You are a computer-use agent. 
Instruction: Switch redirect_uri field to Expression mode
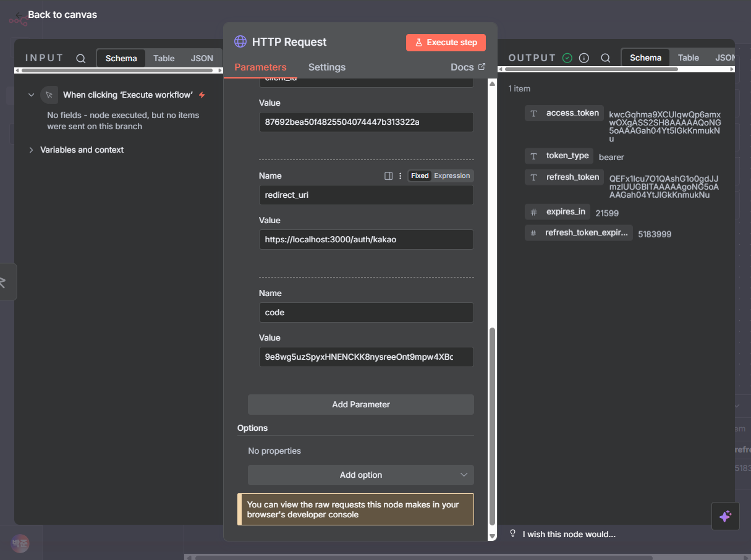click(x=452, y=176)
